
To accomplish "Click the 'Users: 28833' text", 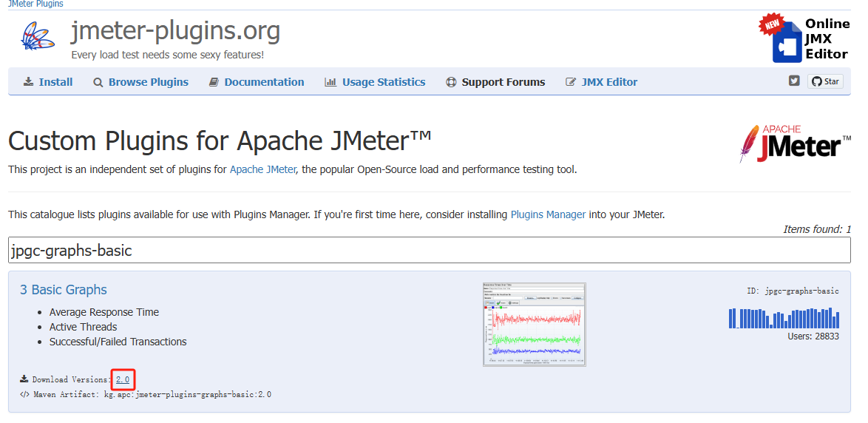I will click(x=813, y=336).
